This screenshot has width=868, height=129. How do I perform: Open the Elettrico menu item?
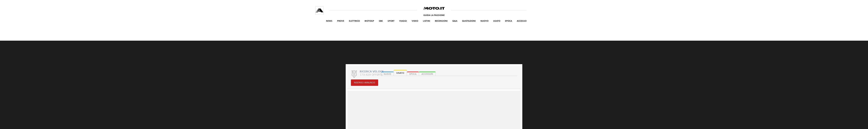pyautogui.click(x=354, y=21)
